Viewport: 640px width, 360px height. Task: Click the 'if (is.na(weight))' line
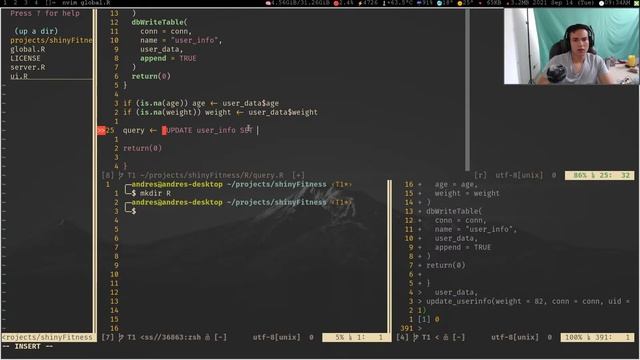(220, 112)
